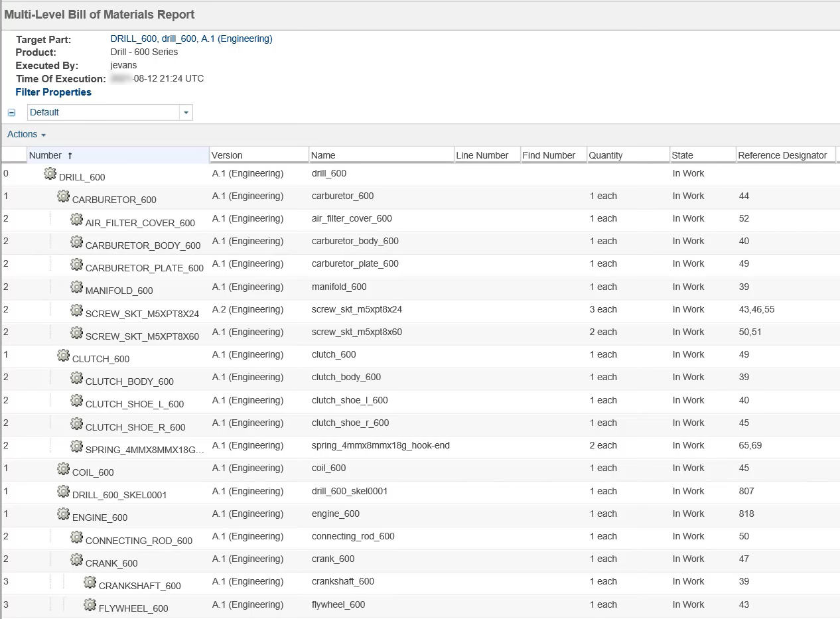Viewport: 840px width, 619px height.
Task: Open the Filter Properties link
Action: point(54,92)
